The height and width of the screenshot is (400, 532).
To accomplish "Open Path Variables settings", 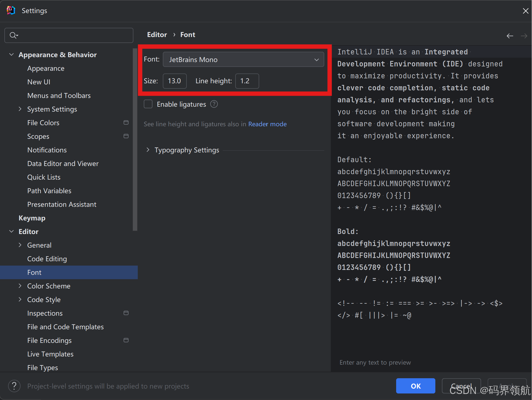I will 49,191.
